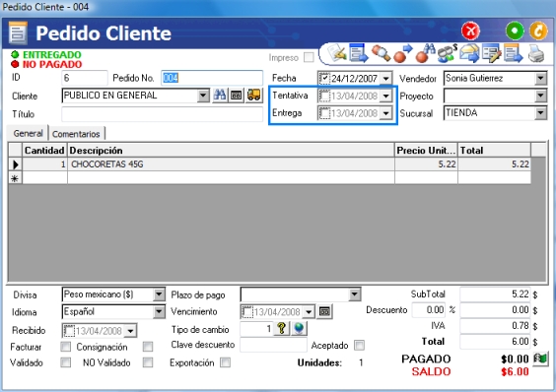This screenshot has height=392, width=556.
Task: Click the green payment icon beside PAGADO
Action: click(x=541, y=359)
